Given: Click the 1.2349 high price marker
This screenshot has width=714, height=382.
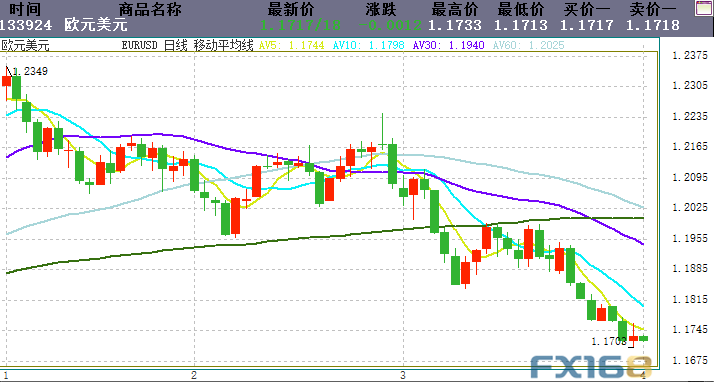Looking at the screenshot, I should (x=30, y=71).
